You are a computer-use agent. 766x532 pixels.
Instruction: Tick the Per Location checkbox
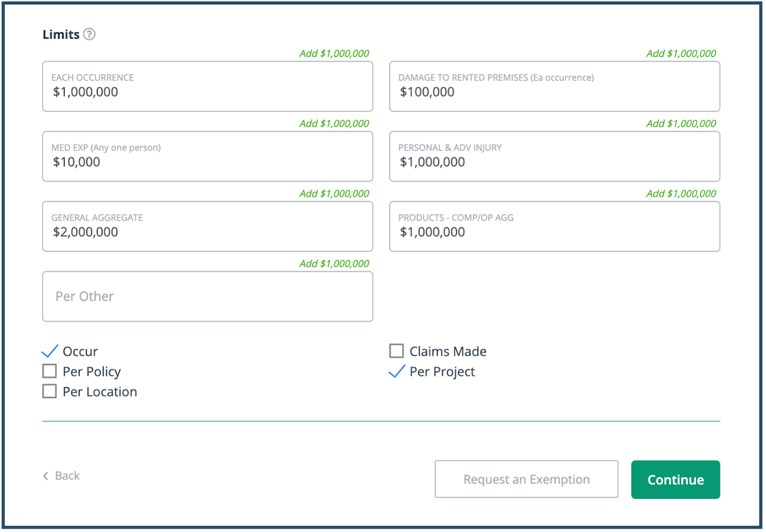pyautogui.click(x=50, y=391)
